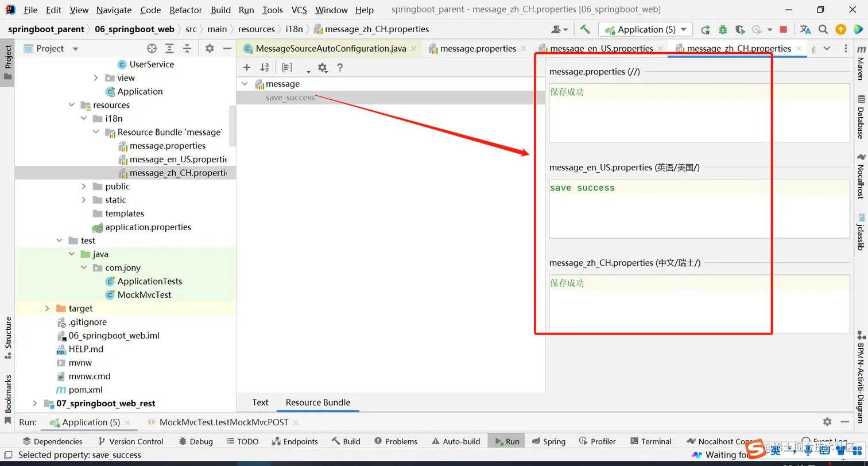Open the Problems tool window
Image resolution: width=868 pixels, height=466 pixels.
coord(396,441)
